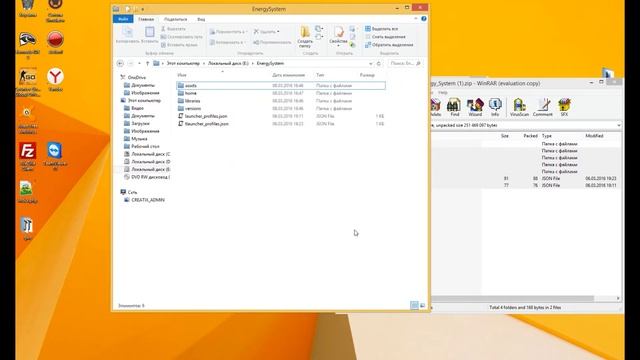640x360 pixels.
Task: Click the Yandex browser desktop icon
Action: coord(55,80)
